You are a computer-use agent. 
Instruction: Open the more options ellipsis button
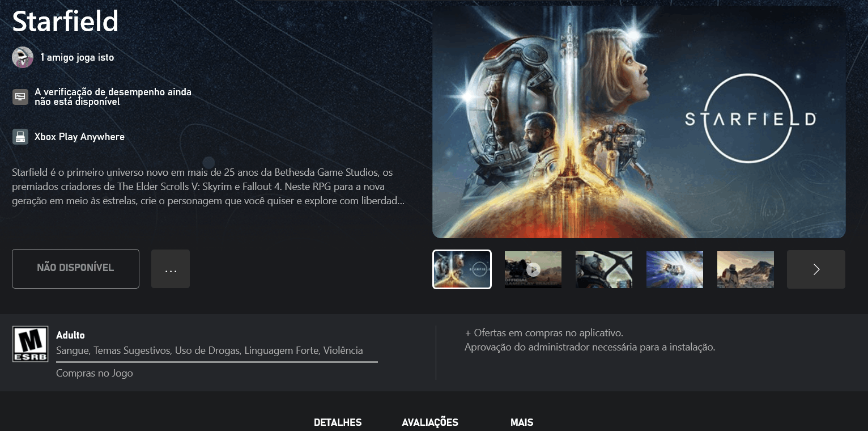click(171, 269)
